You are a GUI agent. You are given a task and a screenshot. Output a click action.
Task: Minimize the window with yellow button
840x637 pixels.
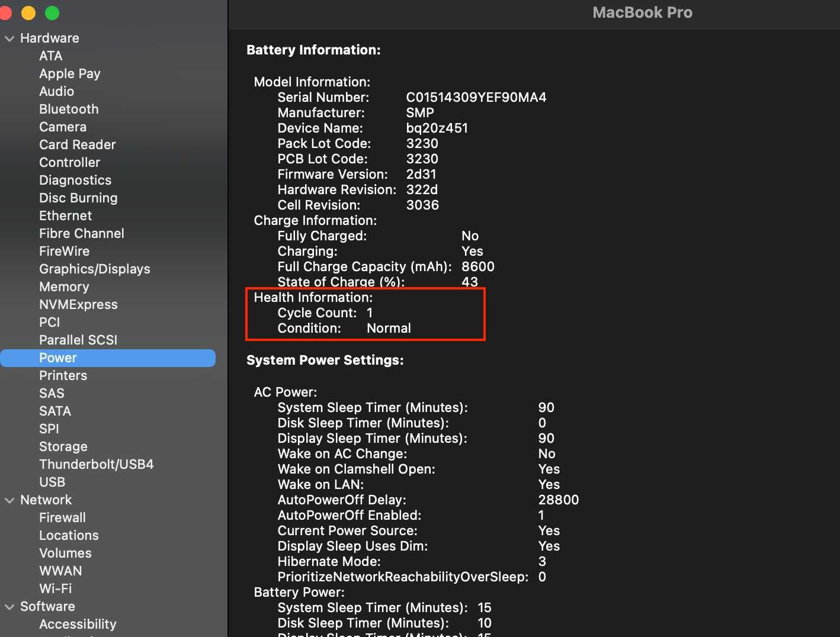point(28,13)
